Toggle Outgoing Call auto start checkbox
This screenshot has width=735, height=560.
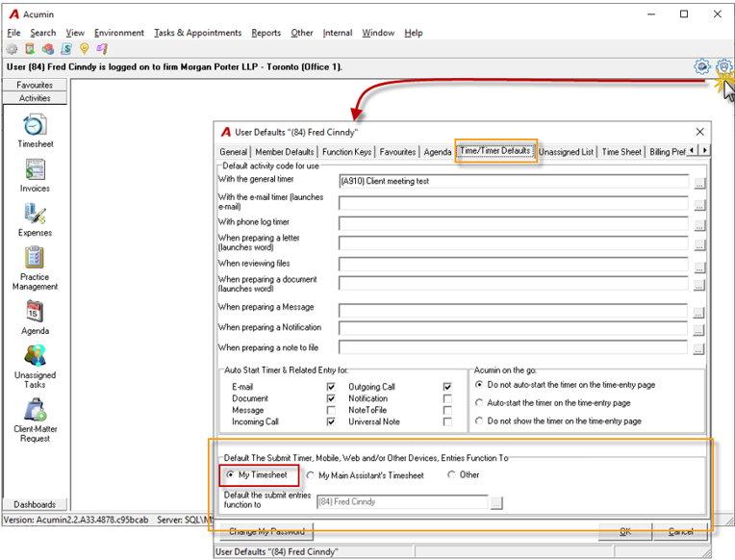447,387
